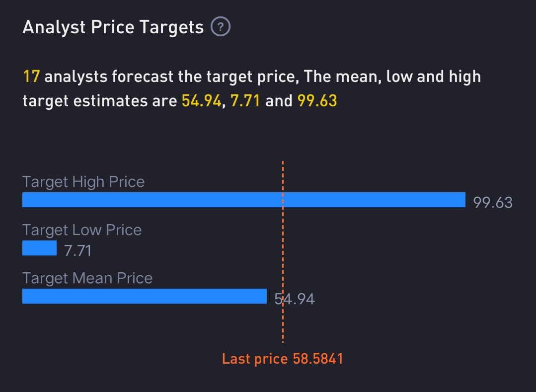
Task: Click the Target Mean Price blue bar
Action: pos(144,296)
